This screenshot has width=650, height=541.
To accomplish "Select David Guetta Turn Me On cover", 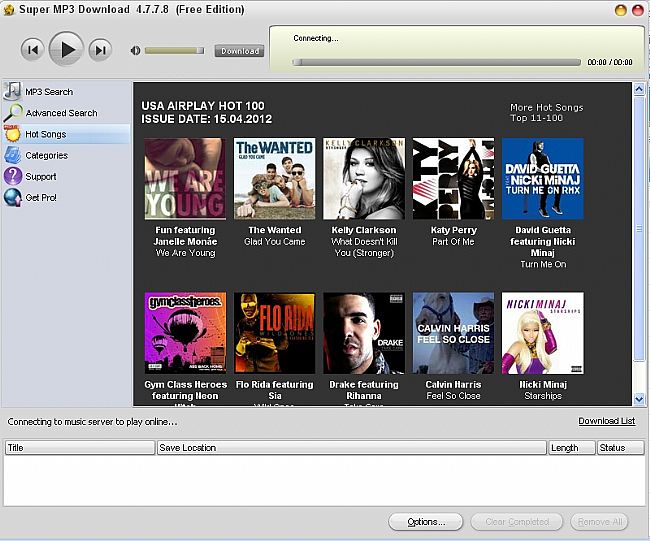I will point(543,179).
